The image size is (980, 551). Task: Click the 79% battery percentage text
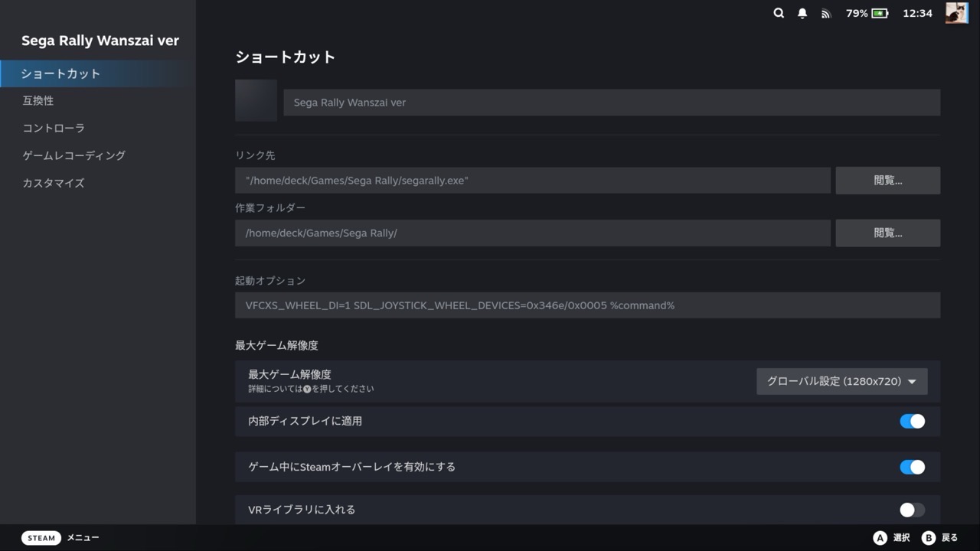pyautogui.click(x=857, y=13)
